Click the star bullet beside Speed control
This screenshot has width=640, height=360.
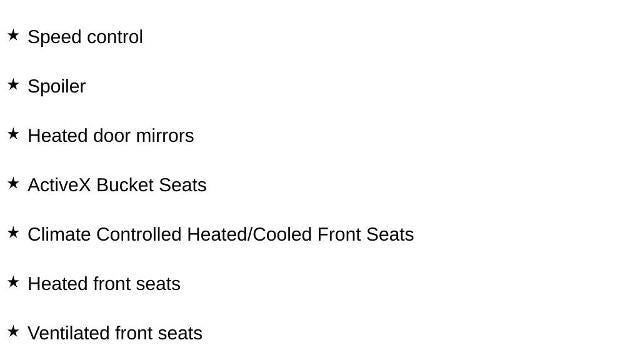tap(13, 35)
